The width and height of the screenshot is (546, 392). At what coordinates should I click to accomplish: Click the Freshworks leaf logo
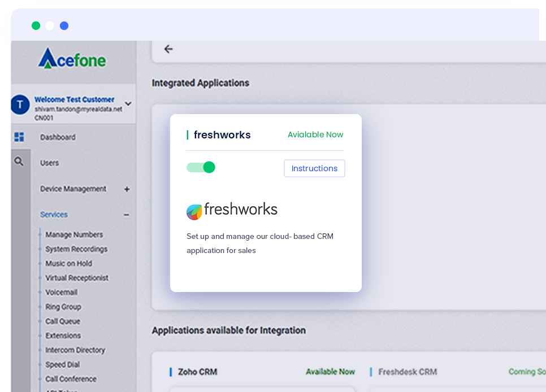click(194, 212)
